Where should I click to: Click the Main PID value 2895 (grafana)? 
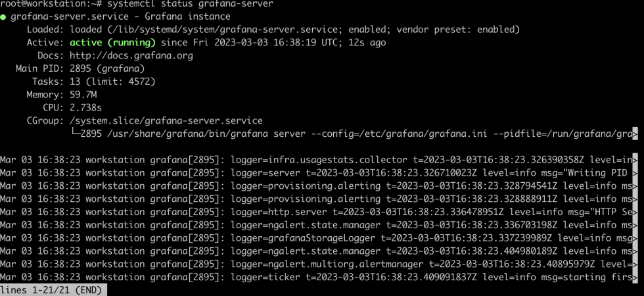pyautogui.click(x=107, y=68)
